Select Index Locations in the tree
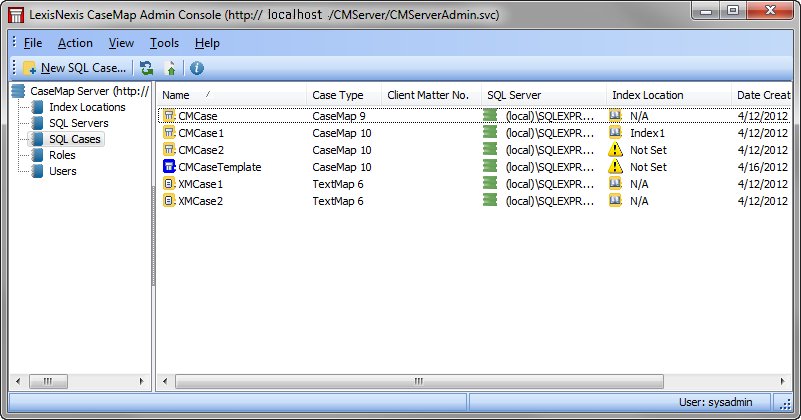Image resolution: width=801 pixels, height=420 pixels. coord(87,107)
